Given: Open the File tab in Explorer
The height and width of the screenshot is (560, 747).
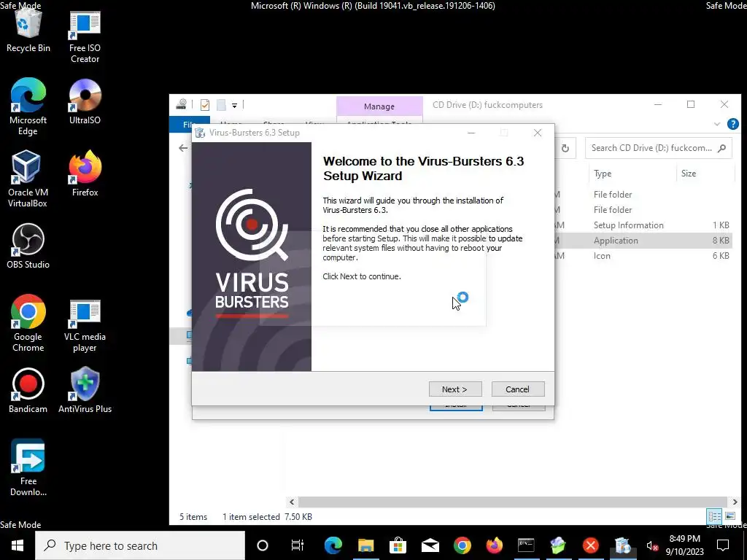Looking at the screenshot, I should (190, 124).
